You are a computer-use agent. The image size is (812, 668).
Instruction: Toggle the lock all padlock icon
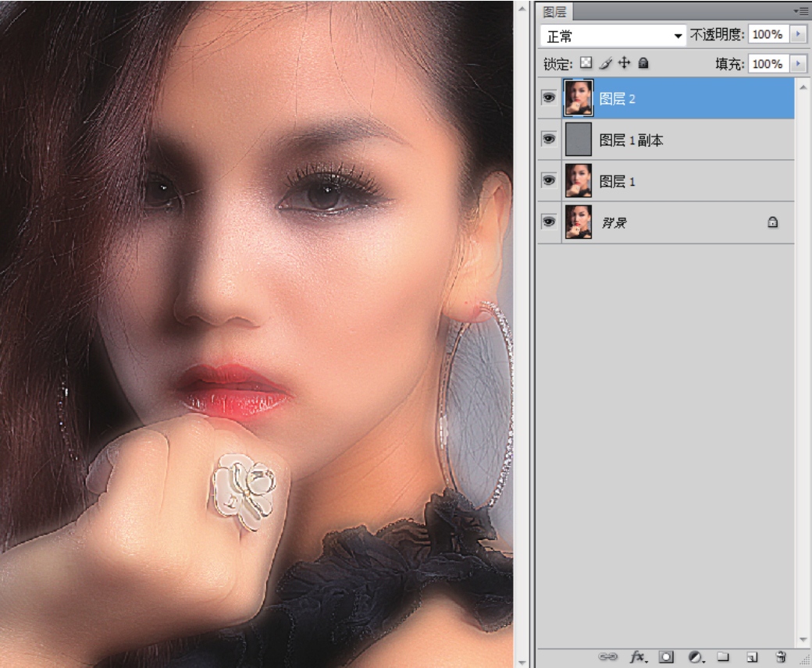click(643, 63)
